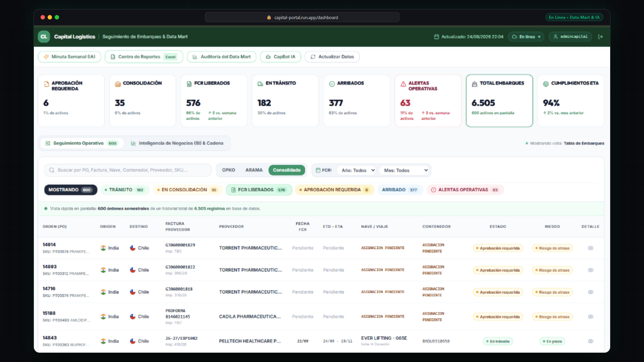Viewport: 644px width, 362px height.
Task: Open Minuta Semanal (IA) report
Action: coord(69,57)
